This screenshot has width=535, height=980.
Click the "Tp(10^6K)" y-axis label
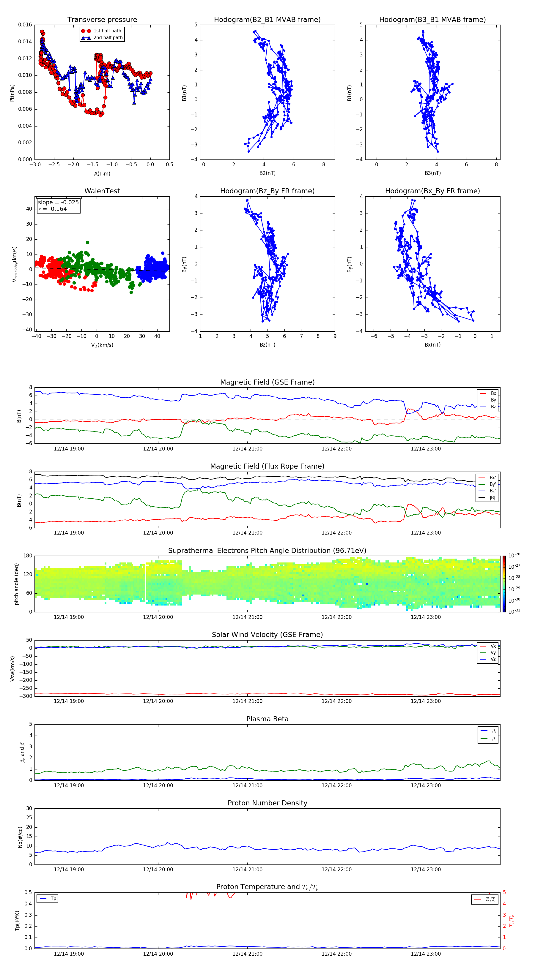(x=17, y=921)
